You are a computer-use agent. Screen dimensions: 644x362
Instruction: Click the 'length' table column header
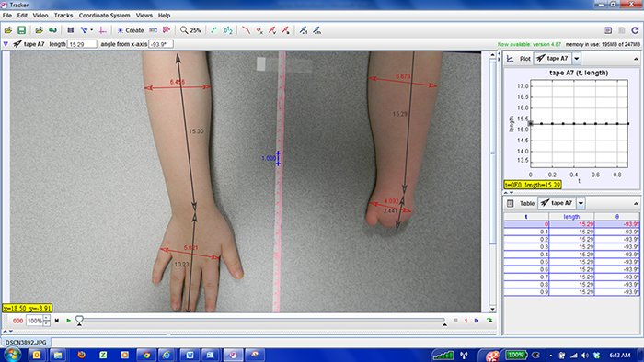(x=571, y=217)
